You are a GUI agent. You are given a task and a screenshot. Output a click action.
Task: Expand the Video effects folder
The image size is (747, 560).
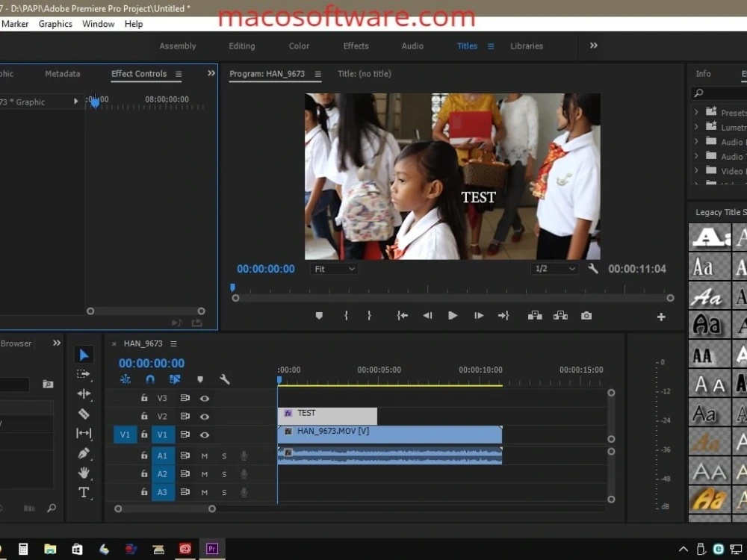point(696,170)
